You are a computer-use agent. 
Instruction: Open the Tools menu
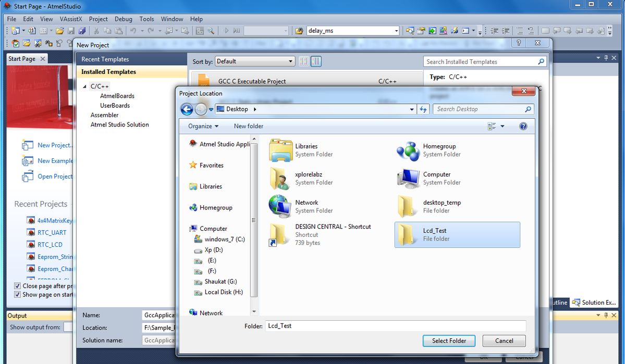click(146, 19)
